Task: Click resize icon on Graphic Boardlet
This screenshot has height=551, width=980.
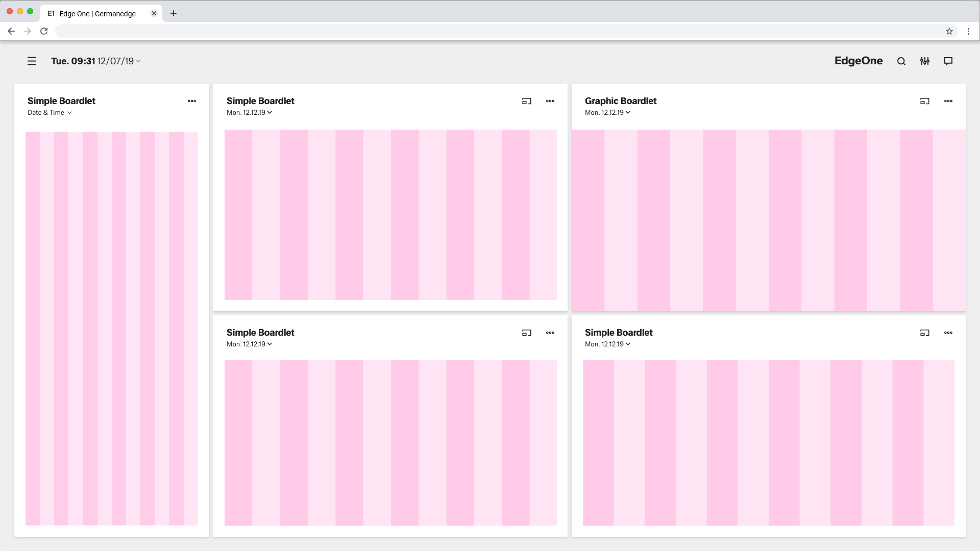Action: coord(925,101)
